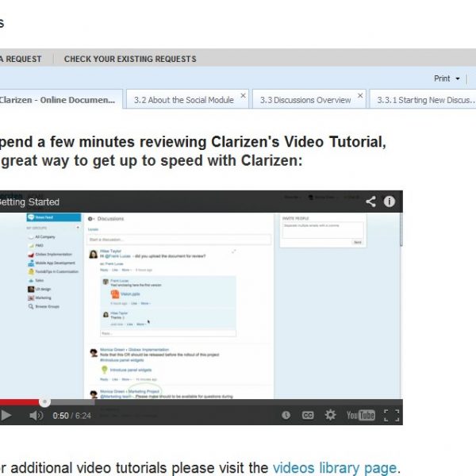Viewport: 476px width, 476px height.
Task: Switch to Clarizen Online Documentation tab
Action: click(61, 100)
